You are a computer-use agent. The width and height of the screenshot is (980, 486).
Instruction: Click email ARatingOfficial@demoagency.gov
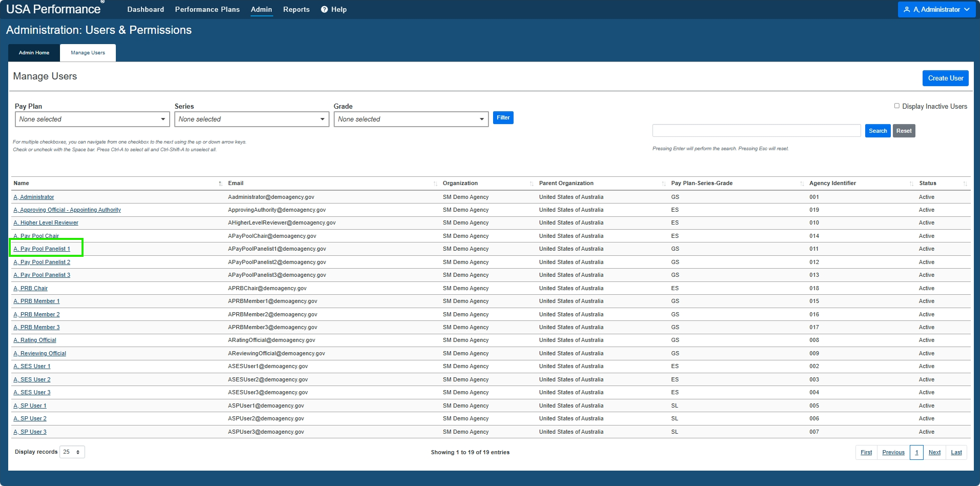tap(272, 340)
